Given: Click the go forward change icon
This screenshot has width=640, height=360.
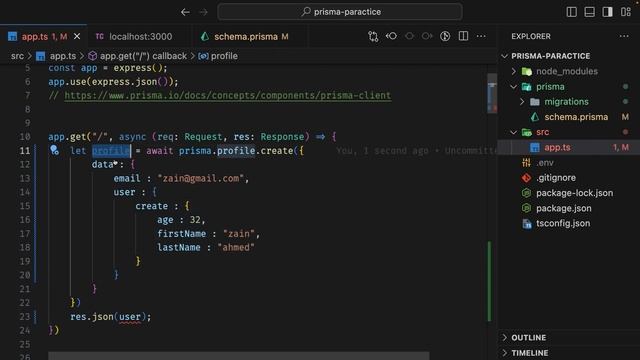Looking at the screenshot, I should [427, 36].
